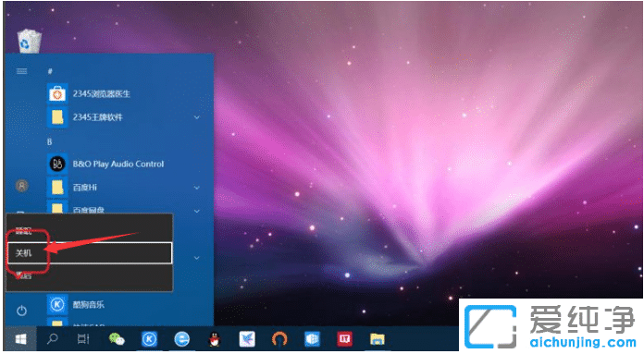Open the Recycle Bin on desktop

30,41
